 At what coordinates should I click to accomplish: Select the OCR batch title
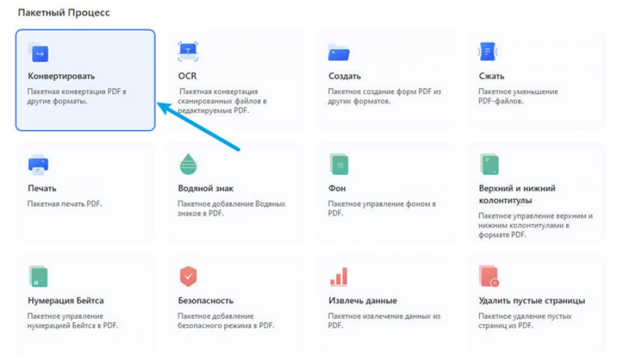tap(188, 76)
